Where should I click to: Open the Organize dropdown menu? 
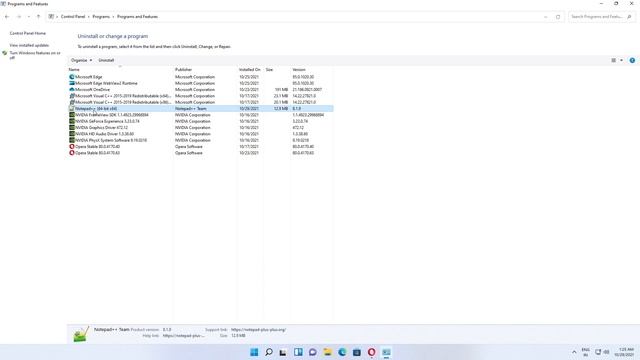[81, 60]
